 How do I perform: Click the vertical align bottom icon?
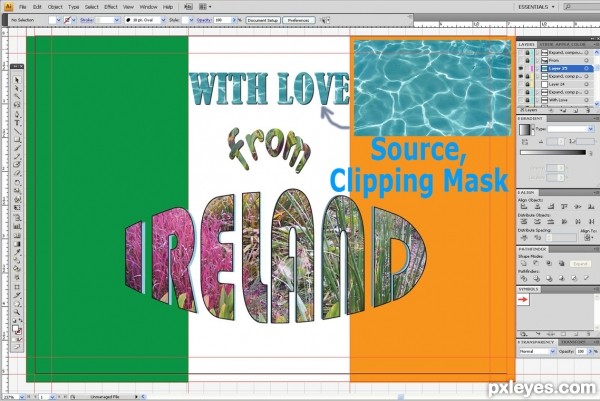(591, 207)
